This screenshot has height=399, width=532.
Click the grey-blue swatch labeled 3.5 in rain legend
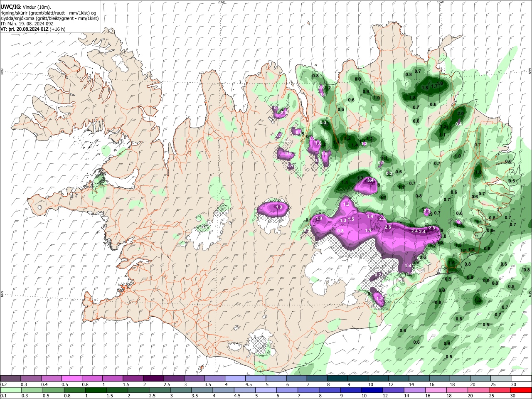202,390
